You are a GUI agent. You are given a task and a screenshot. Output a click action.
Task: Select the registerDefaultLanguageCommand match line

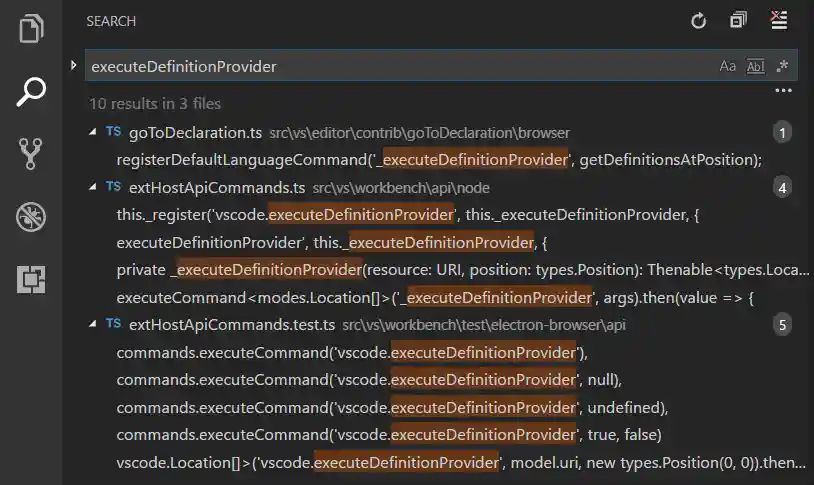point(439,160)
